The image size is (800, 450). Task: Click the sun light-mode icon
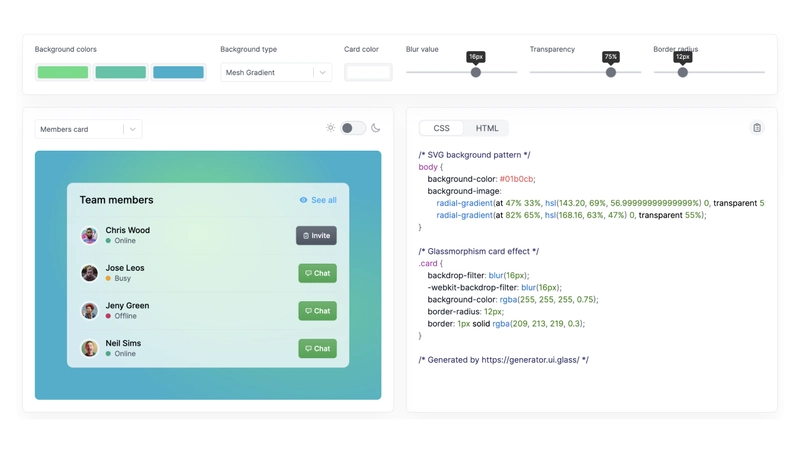pos(331,128)
